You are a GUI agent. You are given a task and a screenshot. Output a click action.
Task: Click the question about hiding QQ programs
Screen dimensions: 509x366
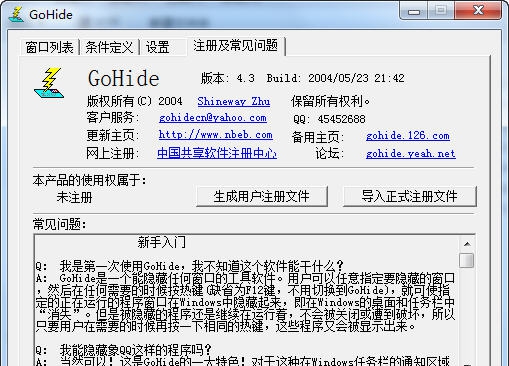pyautogui.click(x=123, y=350)
